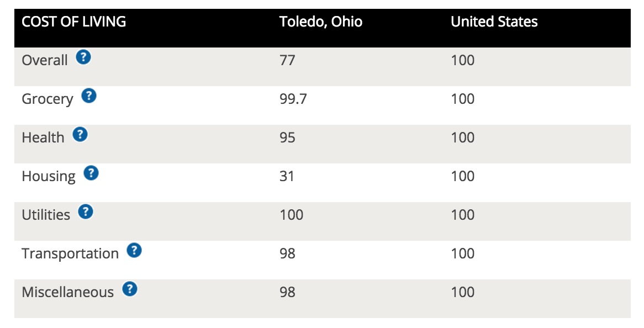Click Toledo's Overall value of 77
This screenshot has width=644, height=328.
point(287,60)
